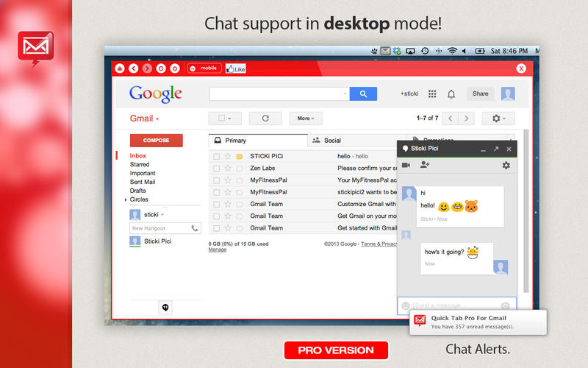Image resolution: width=588 pixels, height=368 pixels.
Task: Go to newer messages with previous arrow
Action: (x=451, y=118)
